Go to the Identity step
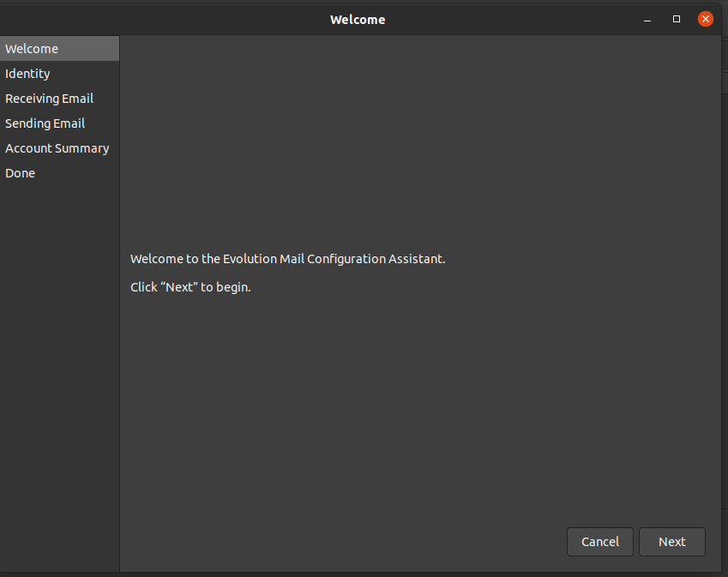The height and width of the screenshot is (577, 728). [59, 74]
